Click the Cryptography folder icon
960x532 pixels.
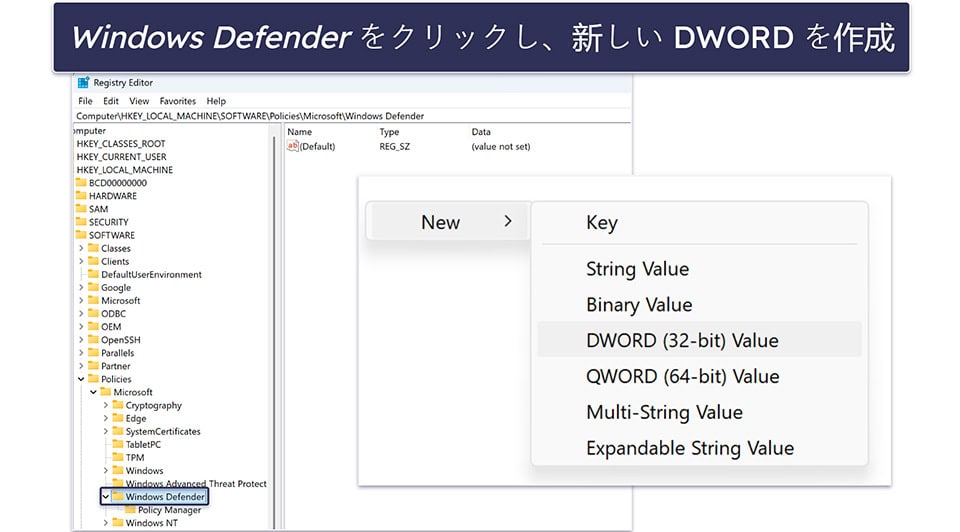[118, 405]
